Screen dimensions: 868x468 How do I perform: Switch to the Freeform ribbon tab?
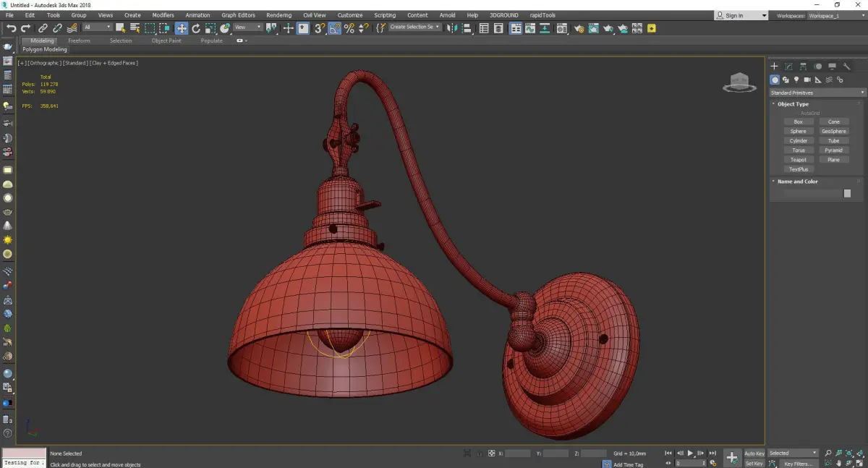tap(79, 41)
